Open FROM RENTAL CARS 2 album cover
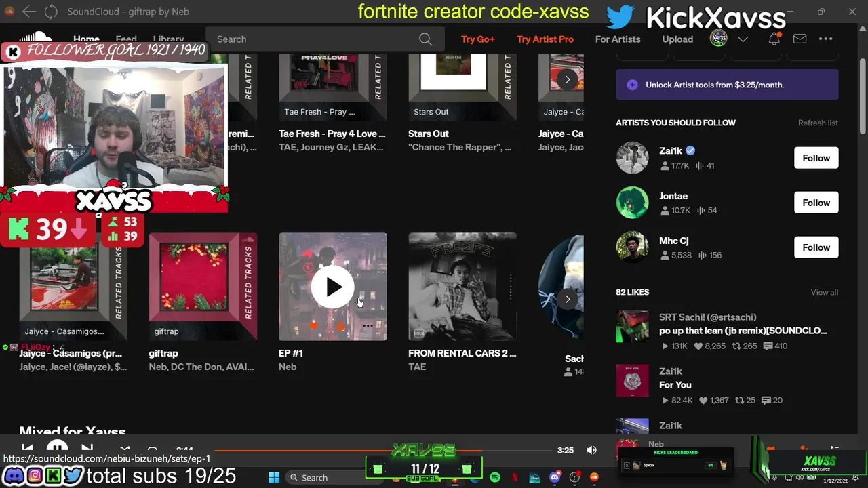Viewport: 868px width, 488px height. [x=462, y=287]
